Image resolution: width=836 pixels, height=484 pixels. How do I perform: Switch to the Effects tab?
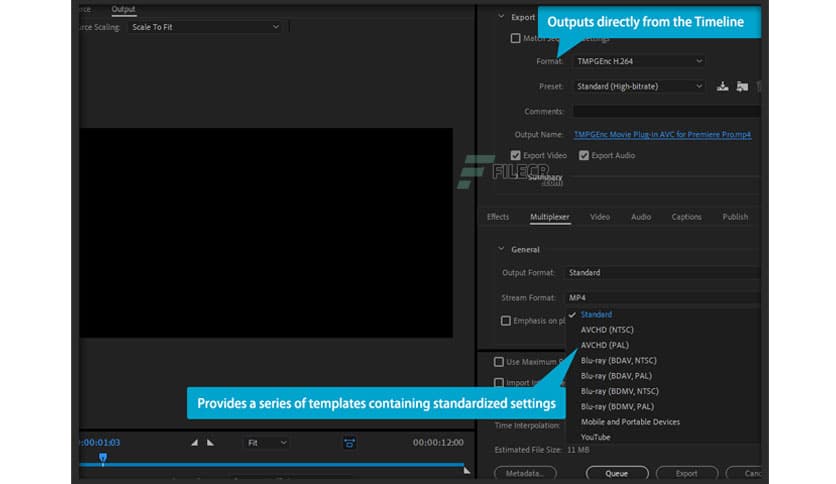point(497,217)
